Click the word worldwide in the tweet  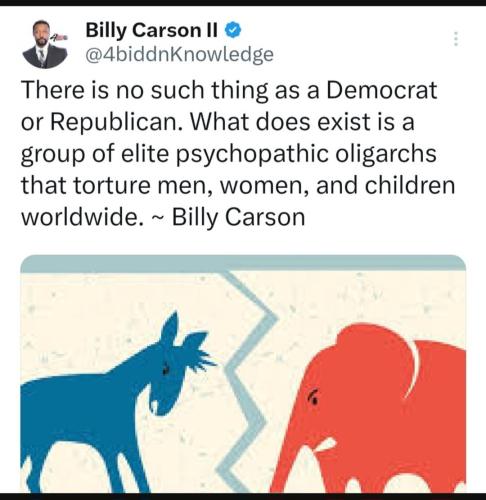(x=80, y=217)
